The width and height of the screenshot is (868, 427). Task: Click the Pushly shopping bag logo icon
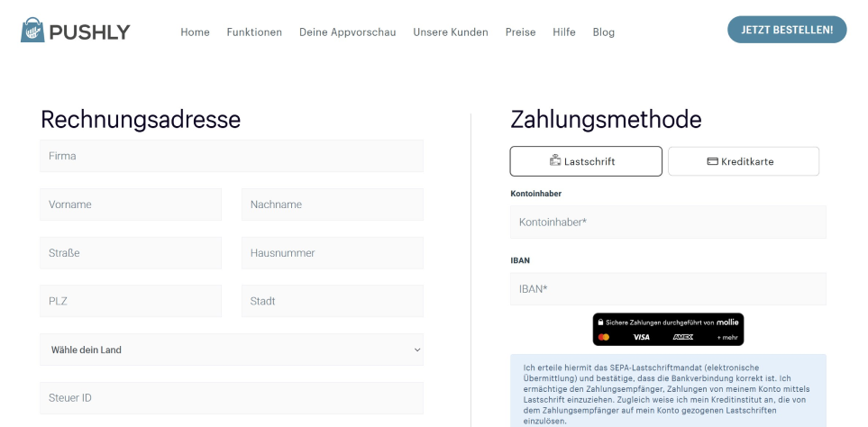pos(32,31)
